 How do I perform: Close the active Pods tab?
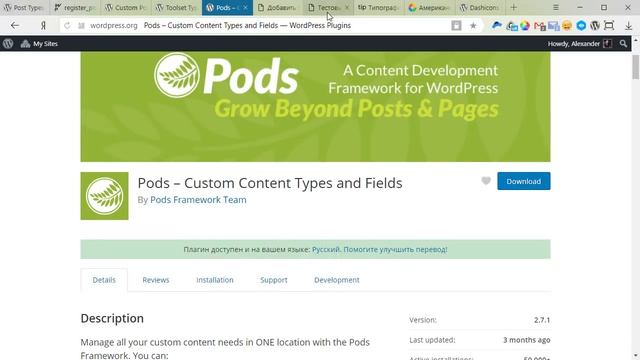(x=245, y=7)
